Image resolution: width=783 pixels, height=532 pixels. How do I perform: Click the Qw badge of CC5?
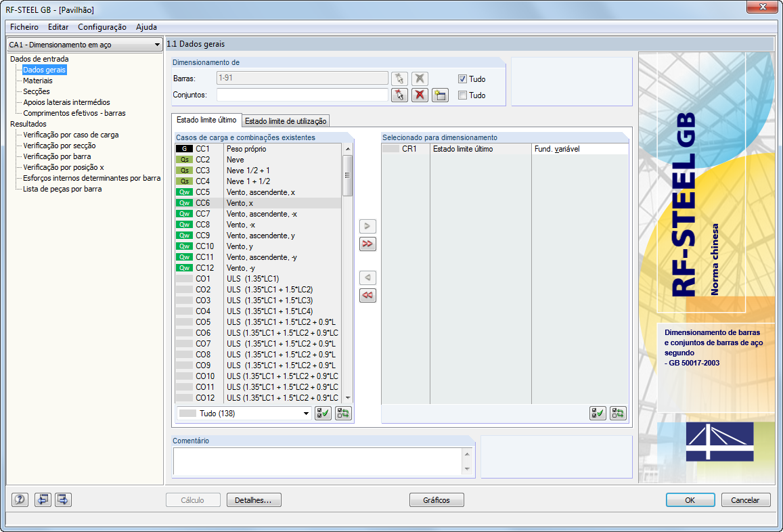click(x=184, y=192)
